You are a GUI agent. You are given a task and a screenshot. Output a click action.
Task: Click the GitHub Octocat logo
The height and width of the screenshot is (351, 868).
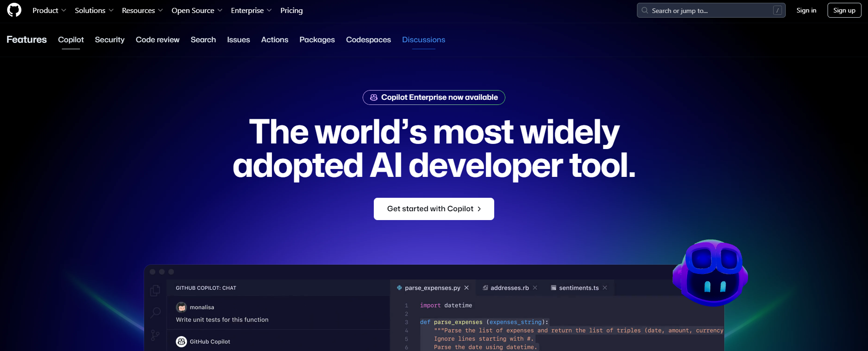tap(14, 10)
